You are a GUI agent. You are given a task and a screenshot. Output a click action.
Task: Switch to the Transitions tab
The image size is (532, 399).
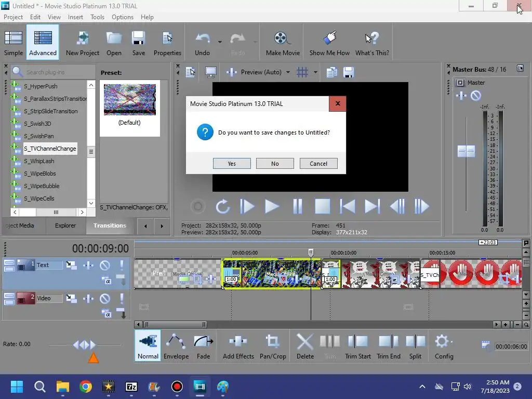click(110, 225)
